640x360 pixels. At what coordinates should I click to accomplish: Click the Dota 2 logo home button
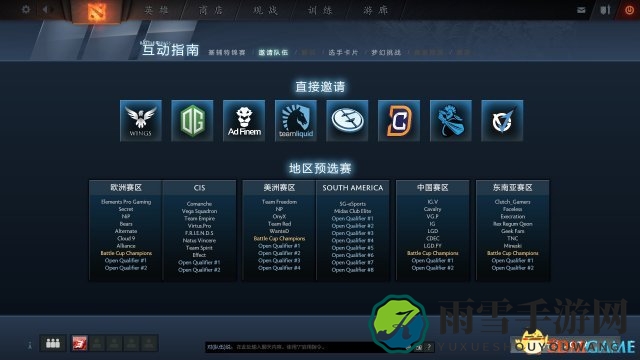(x=97, y=11)
